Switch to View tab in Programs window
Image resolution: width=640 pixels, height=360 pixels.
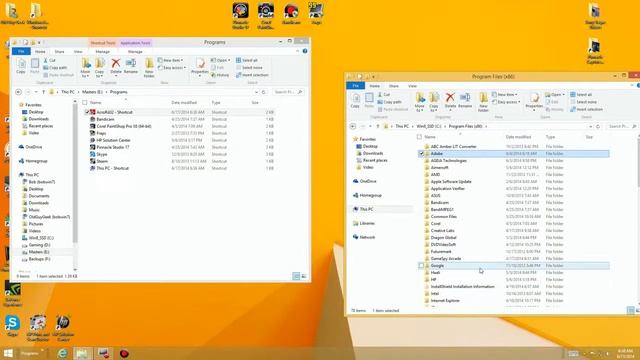click(x=78, y=52)
